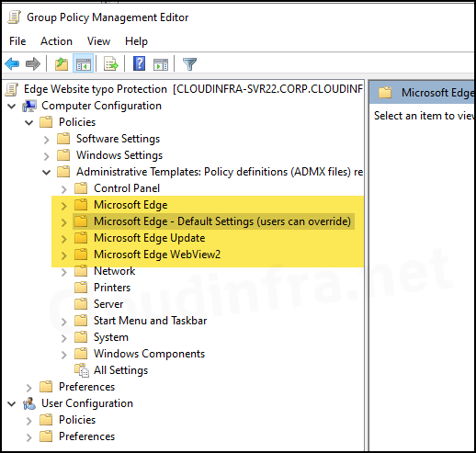Click the scroll icon beside Edge Website typo Protection
The height and width of the screenshot is (453, 476).
tap(12, 89)
